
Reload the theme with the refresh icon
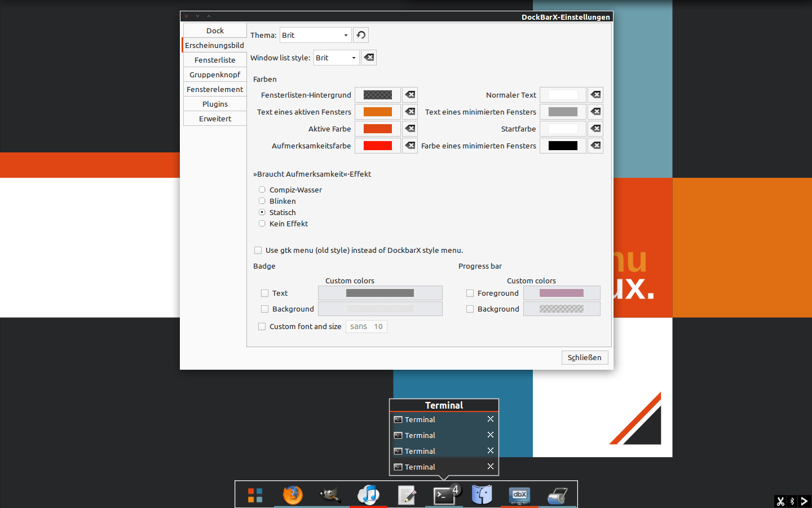361,35
